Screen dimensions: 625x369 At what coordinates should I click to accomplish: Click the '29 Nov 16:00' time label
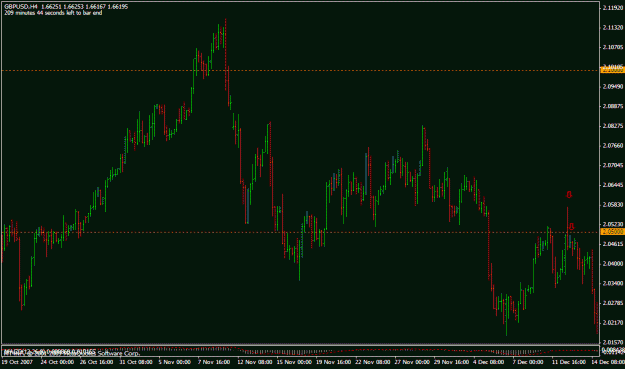452,362
